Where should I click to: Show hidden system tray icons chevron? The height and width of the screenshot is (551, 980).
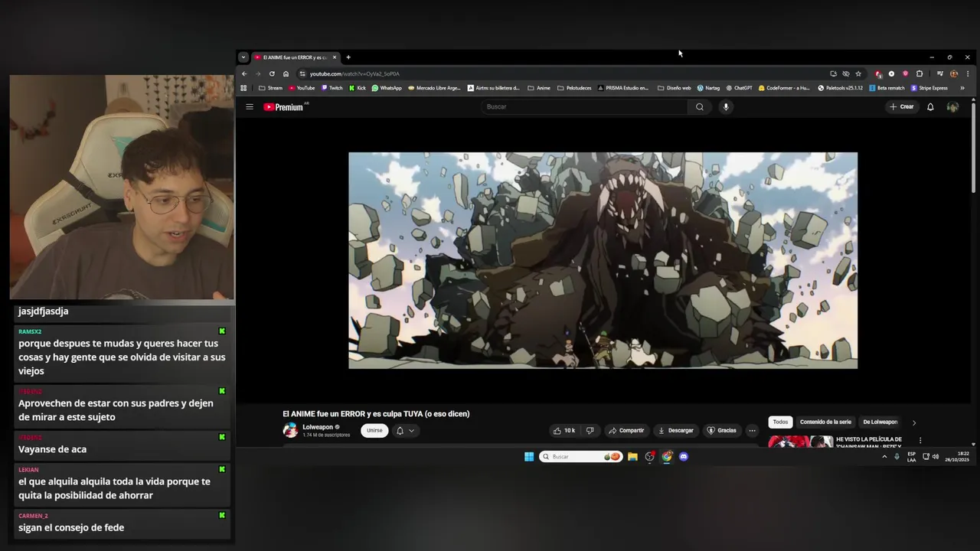tap(884, 457)
